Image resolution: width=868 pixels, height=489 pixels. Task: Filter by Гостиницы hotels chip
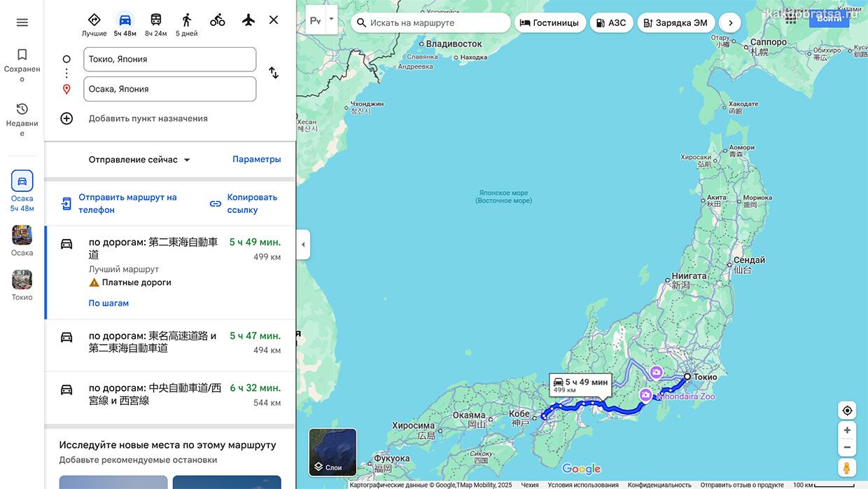pyautogui.click(x=549, y=22)
